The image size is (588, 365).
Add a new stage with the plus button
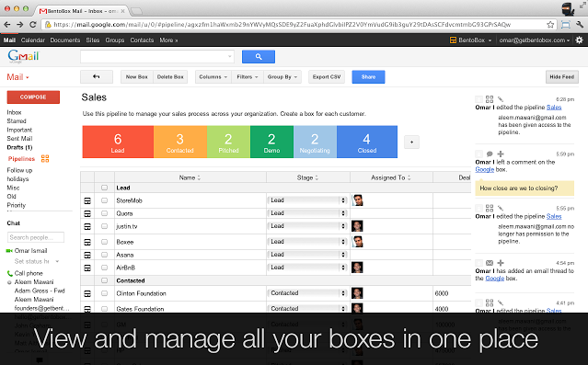[x=411, y=142]
